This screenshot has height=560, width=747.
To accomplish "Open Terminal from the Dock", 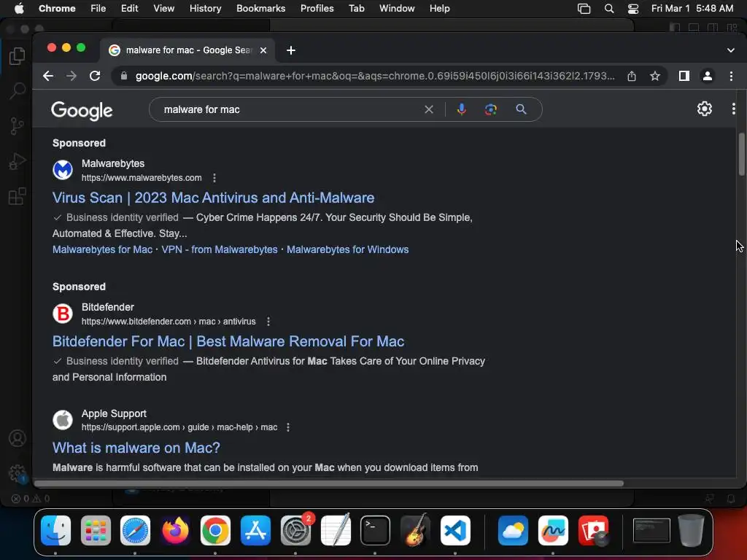I will pos(375,530).
